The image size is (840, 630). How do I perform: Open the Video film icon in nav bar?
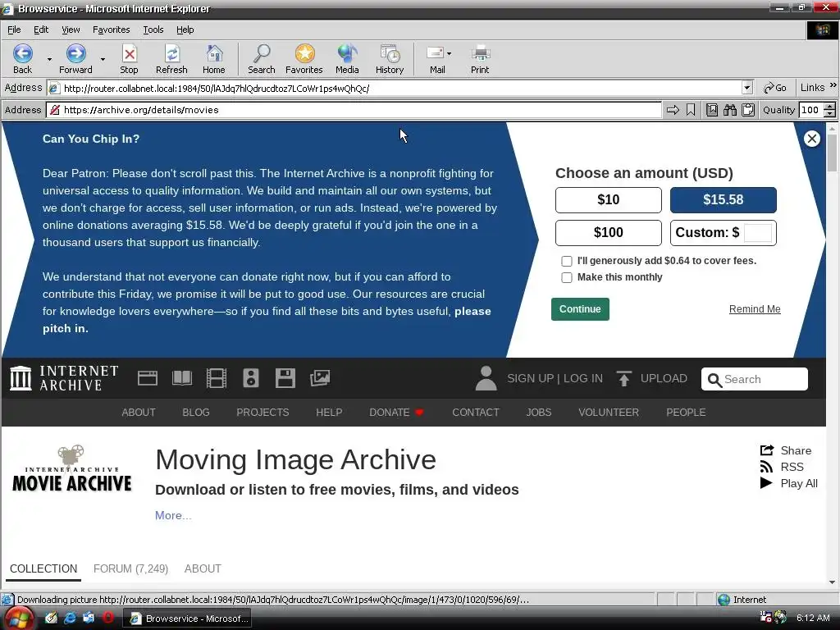click(217, 378)
